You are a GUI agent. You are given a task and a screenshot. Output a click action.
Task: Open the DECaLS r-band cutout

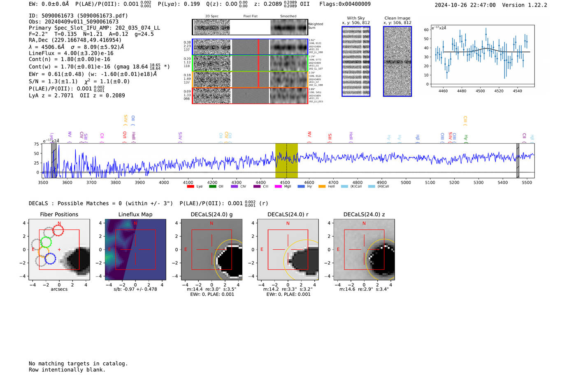288,250
